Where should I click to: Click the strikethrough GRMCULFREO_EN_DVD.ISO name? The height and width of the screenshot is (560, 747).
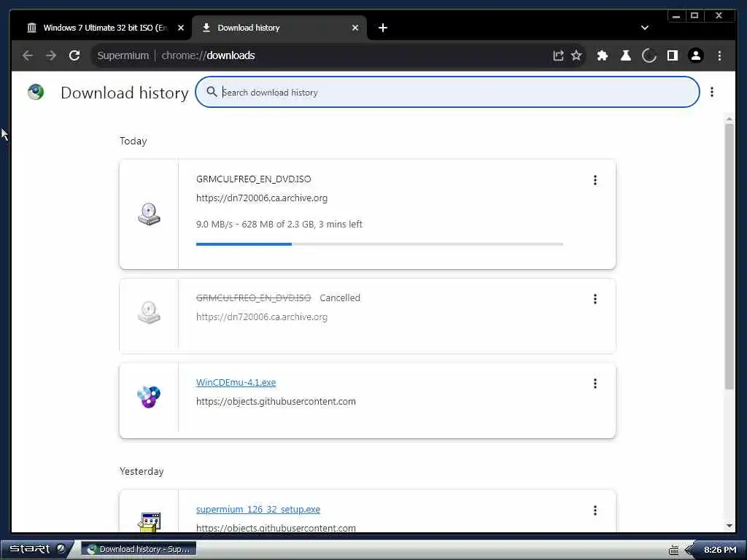[x=253, y=297]
